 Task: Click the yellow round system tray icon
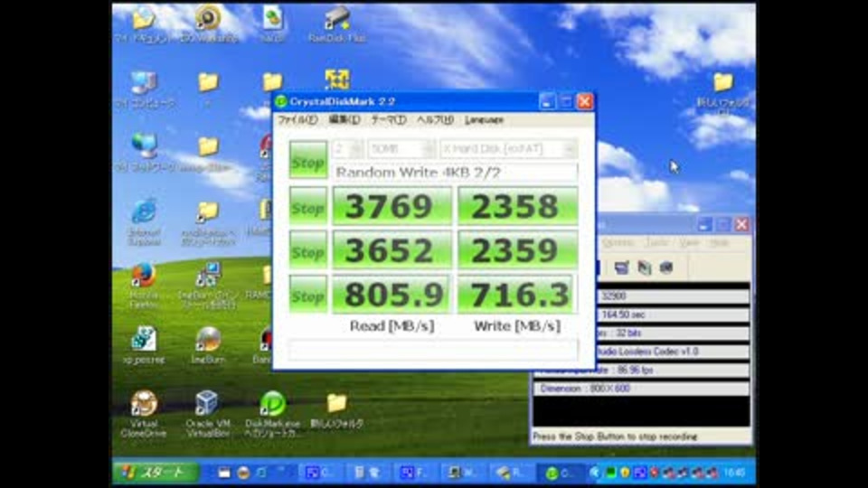(x=625, y=473)
